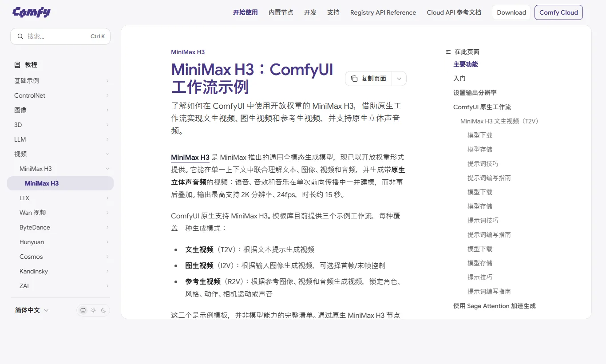Select the active MiniMax H3 sidebar page
Viewport: 606px width, 364px height.
(60, 183)
